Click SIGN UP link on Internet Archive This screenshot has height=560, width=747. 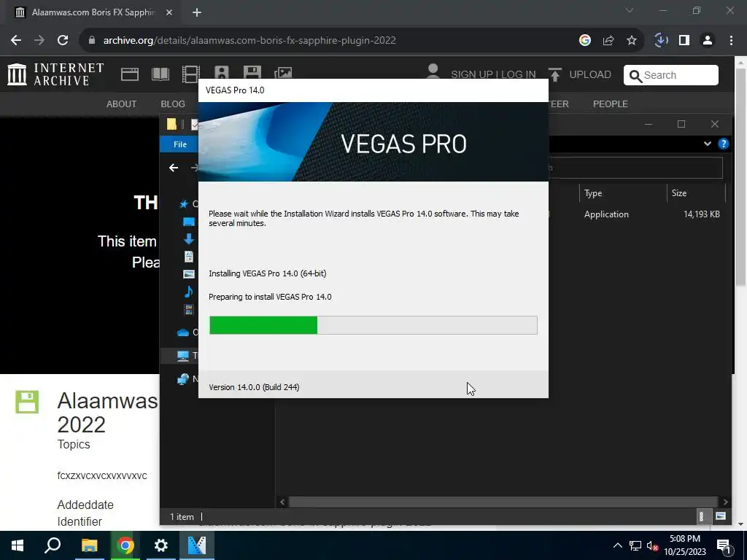pyautogui.click(x=472, y=75)
